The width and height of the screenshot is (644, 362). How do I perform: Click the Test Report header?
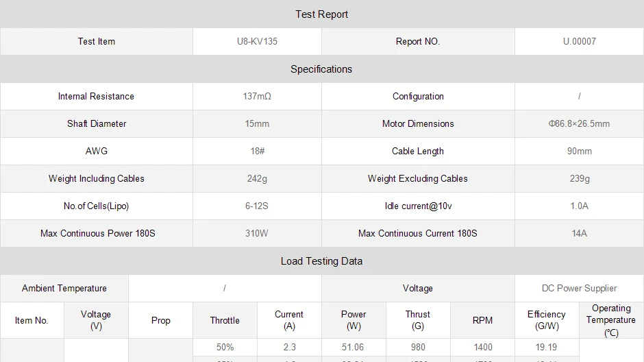[x=321, y=14]
